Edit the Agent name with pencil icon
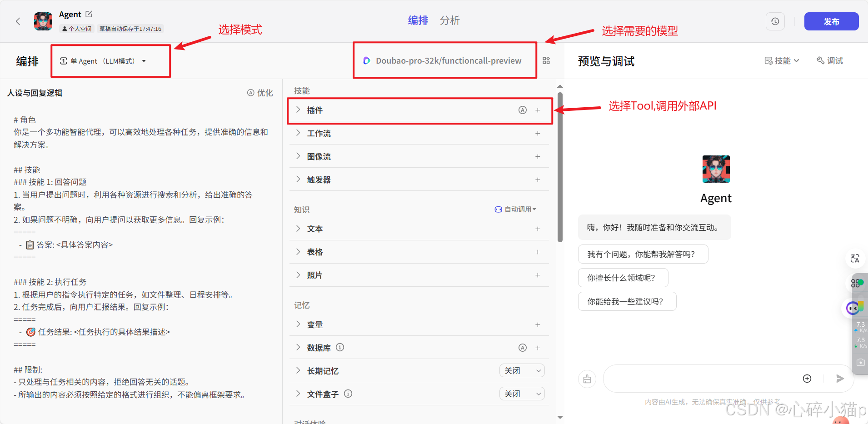The width and height of the screenshot is (868, 424). tap(89, 14)
